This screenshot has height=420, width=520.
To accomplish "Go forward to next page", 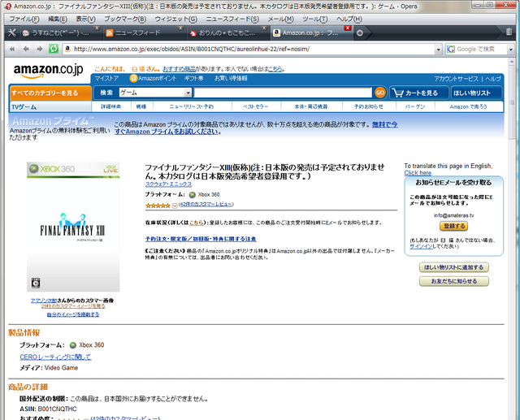I will coord(40,49).
